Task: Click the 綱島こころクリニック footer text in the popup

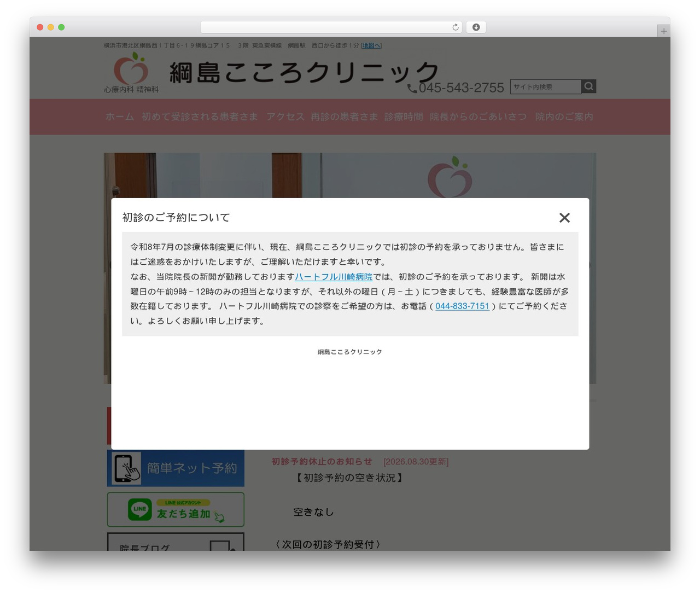Action: click(350, 352)
